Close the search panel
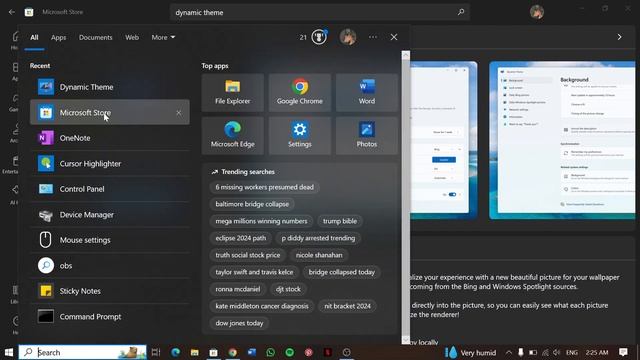Image resolution: width=640 pixels, height=360 pixels. tap(394, 37)
